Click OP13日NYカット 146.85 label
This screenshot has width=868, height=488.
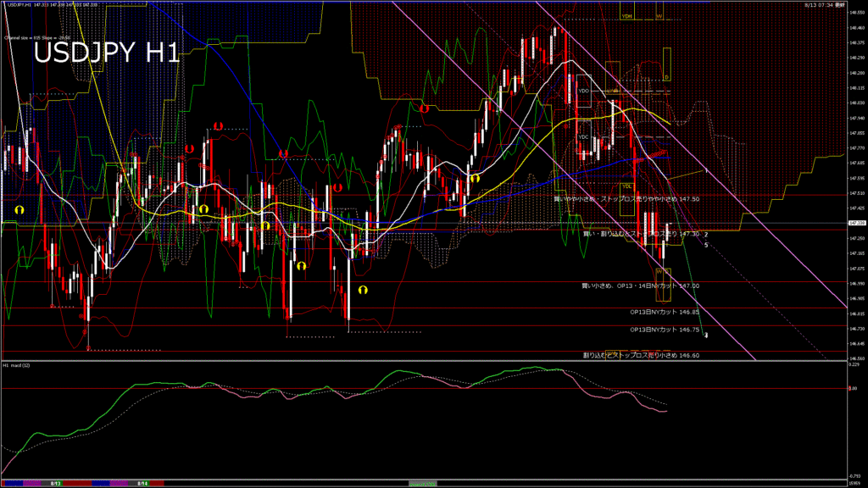[x=665, y=312]
